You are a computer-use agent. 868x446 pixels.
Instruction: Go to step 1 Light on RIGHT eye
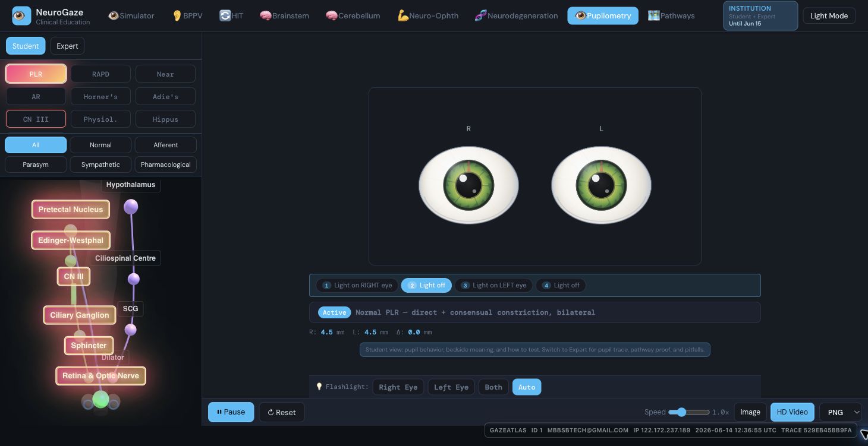357,285
